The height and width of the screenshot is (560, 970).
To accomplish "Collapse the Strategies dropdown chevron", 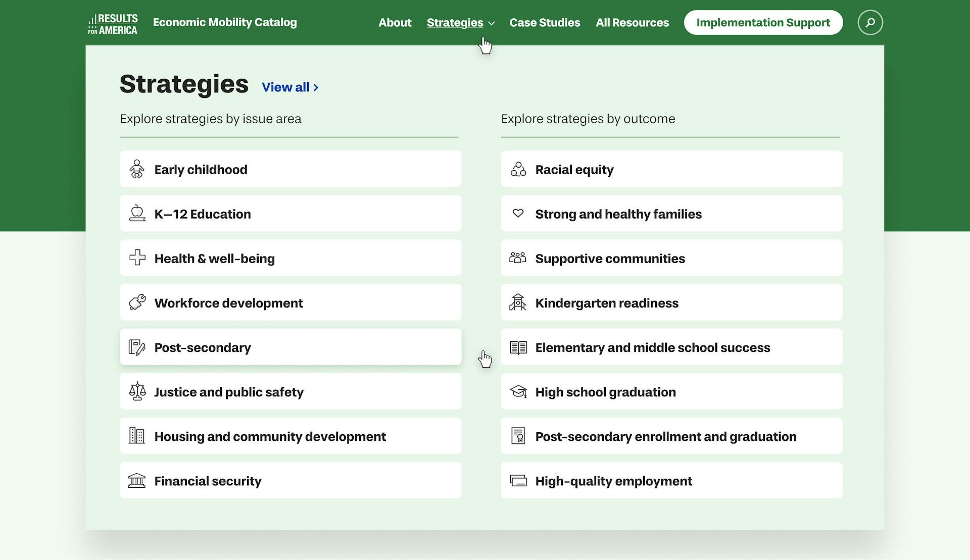I will (492, 23).
